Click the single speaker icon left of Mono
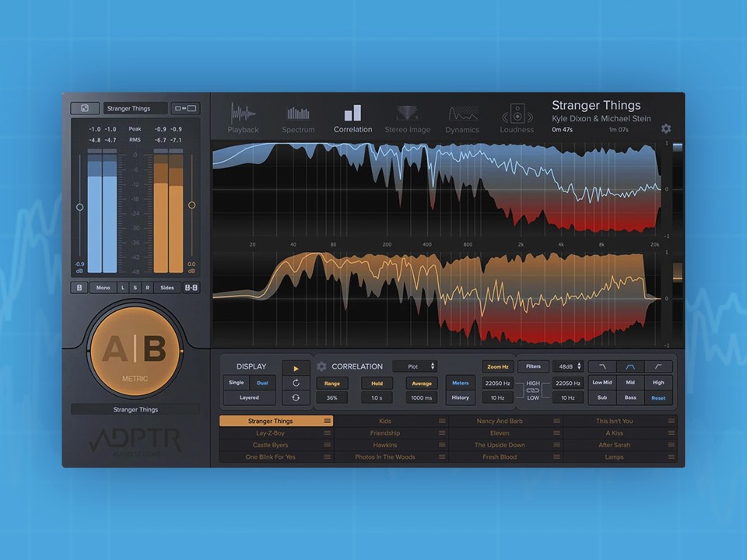This screenshot has height=560, width=747. [x=79, y=288]
